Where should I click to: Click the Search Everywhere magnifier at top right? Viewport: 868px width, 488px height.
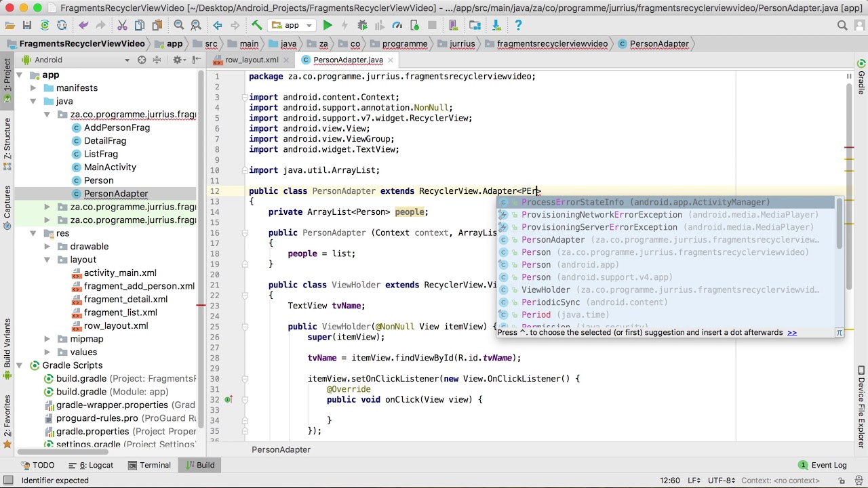click(x=842, y=25)
